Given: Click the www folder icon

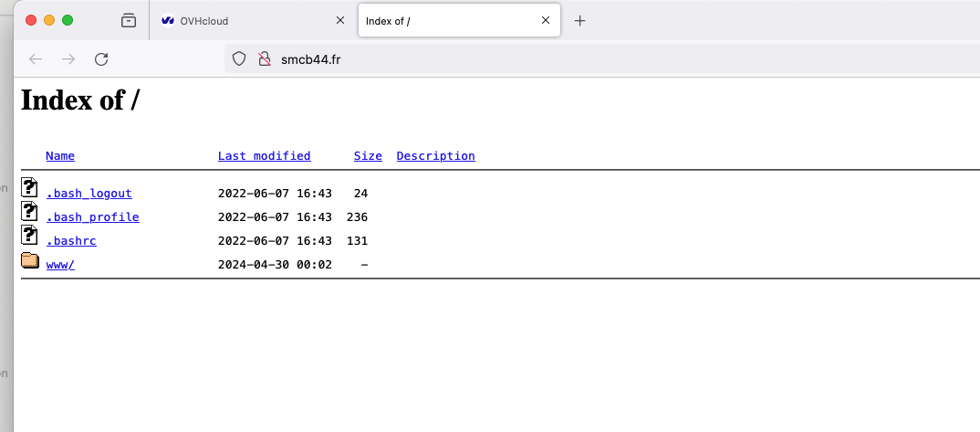Looking at the screenshot, I should [x=30, y=260].
